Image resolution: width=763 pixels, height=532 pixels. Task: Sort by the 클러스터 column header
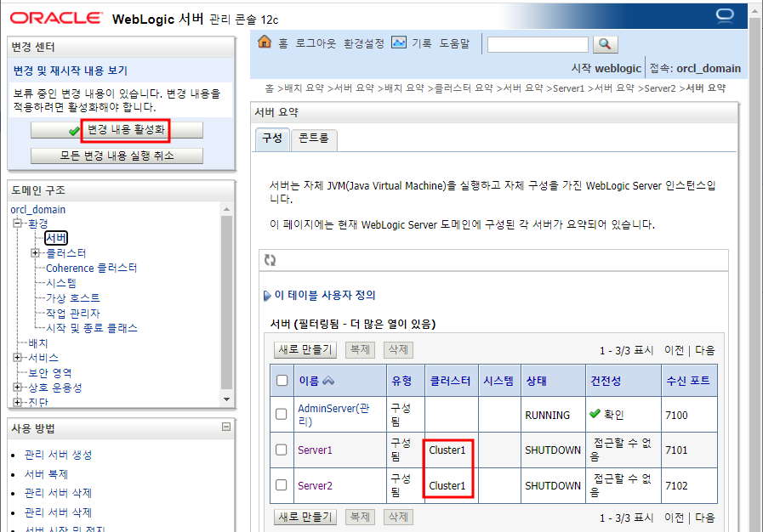(x=450, y=381)
